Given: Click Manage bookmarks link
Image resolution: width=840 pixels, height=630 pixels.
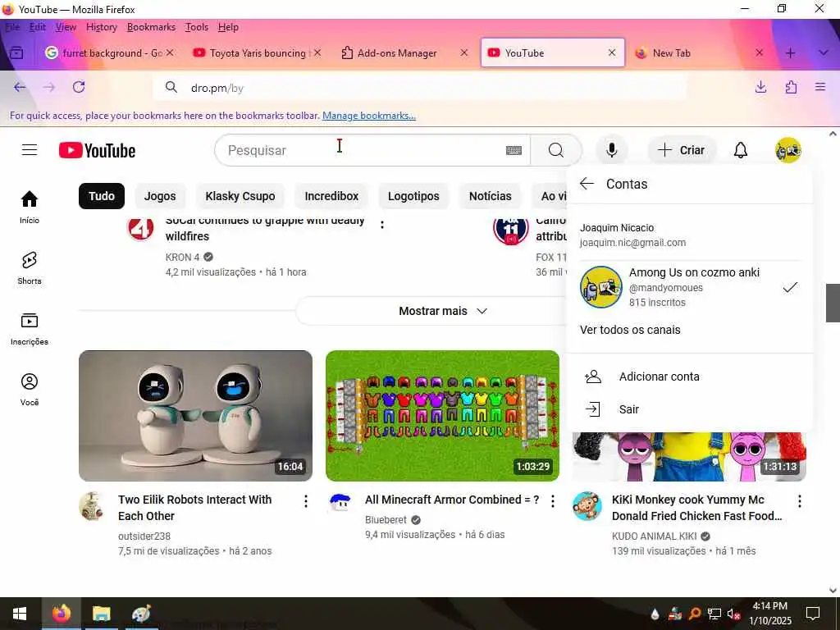Looking at the screenshot, I should (368, 116).
